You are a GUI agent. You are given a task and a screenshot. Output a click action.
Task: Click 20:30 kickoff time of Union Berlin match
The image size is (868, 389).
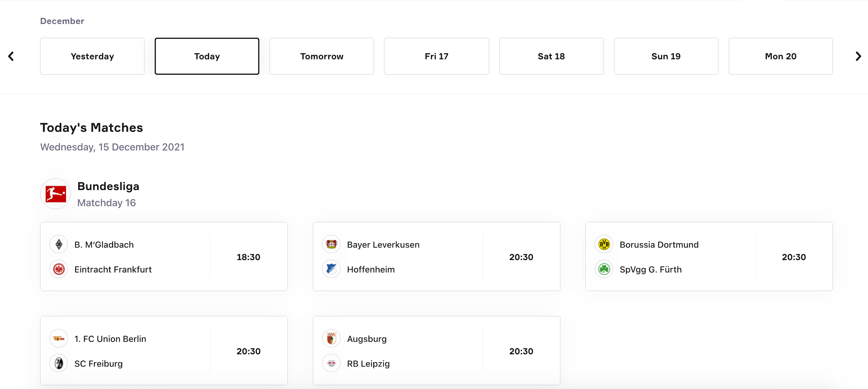[x=248, y=351]
